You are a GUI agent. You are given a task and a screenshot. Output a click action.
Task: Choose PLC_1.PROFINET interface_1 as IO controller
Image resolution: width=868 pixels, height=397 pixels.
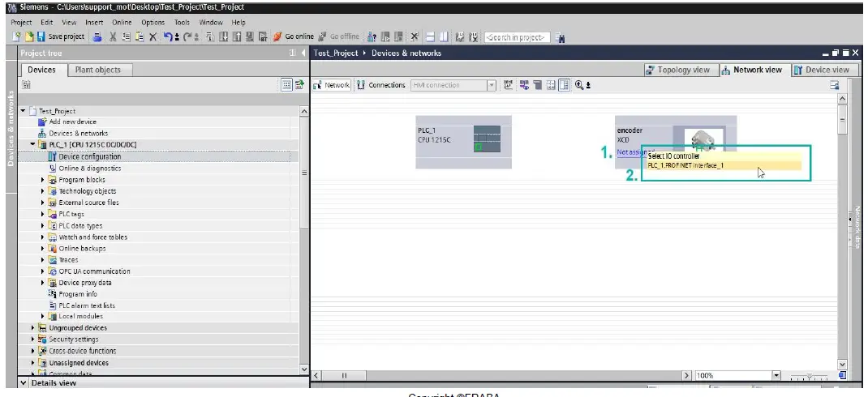(x=724, y=165)
